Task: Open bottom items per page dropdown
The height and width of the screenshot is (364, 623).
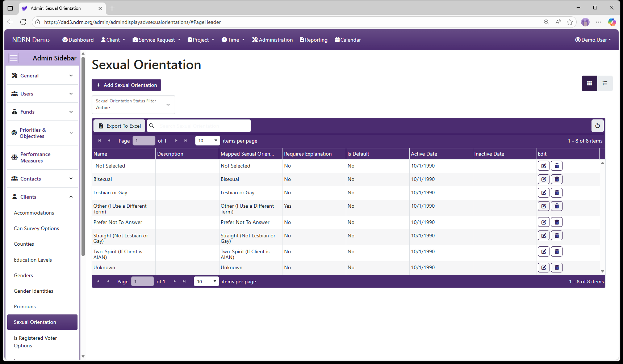Action: click(x=206, y=282)
